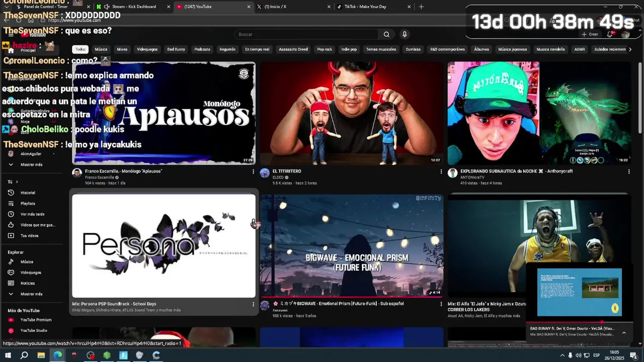Expand Mostrar más under subscriptions

31,165
